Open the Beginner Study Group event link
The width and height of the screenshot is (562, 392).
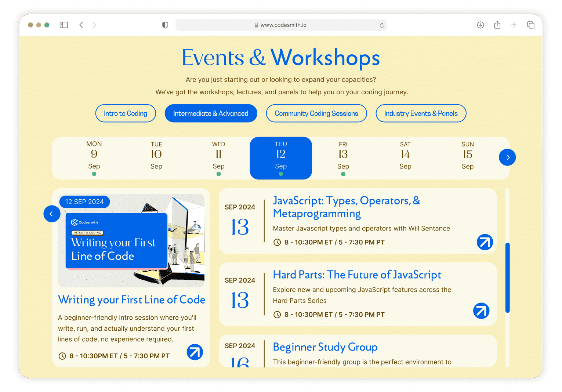point(325,347)
